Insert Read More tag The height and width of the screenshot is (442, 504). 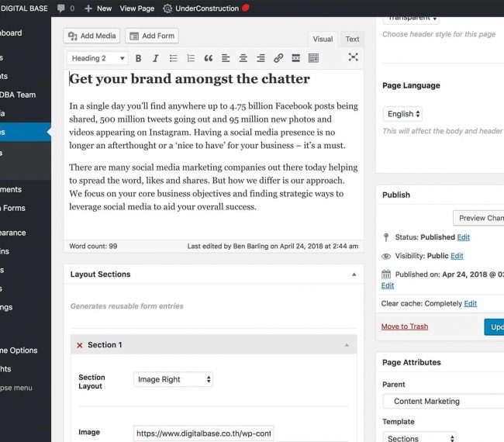tap(295, 58)
